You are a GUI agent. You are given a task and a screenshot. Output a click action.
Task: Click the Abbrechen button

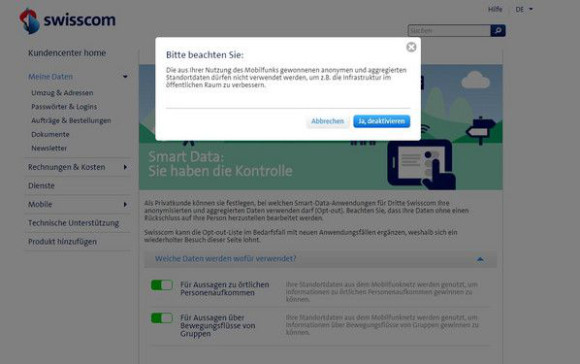[327, 121]
